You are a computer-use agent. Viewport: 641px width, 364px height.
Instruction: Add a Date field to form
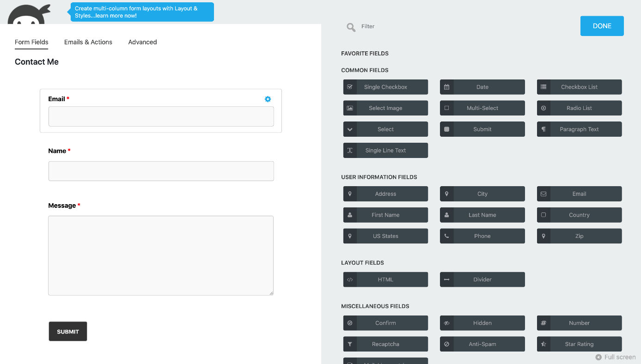482,87
